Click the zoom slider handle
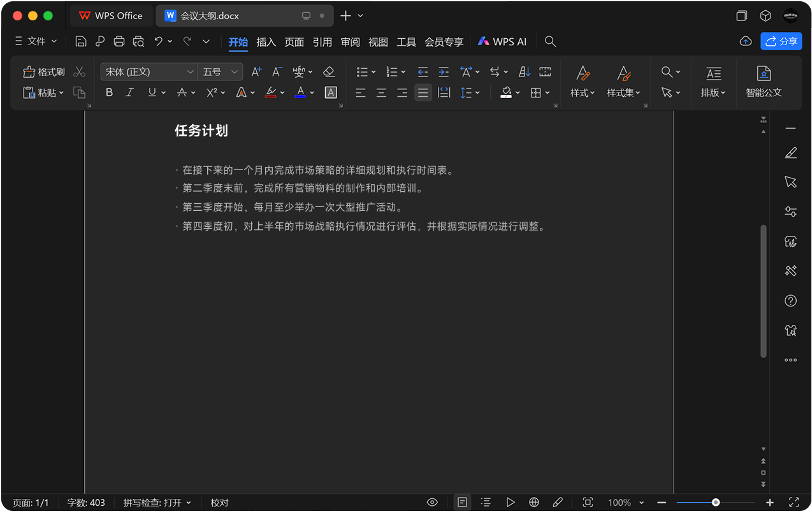Image resolution: width=812 pixels, height=511 pixels. 716,503
